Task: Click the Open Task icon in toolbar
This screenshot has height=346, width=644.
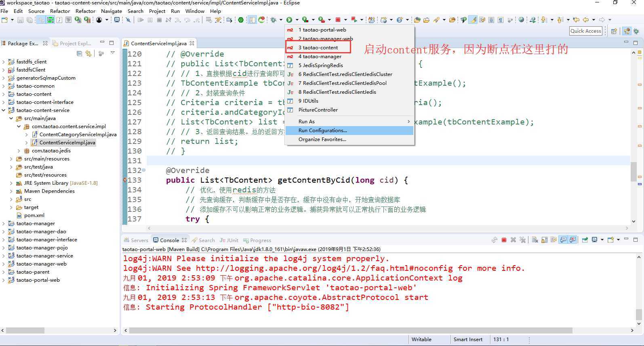Action: click(x=426, y=20)
